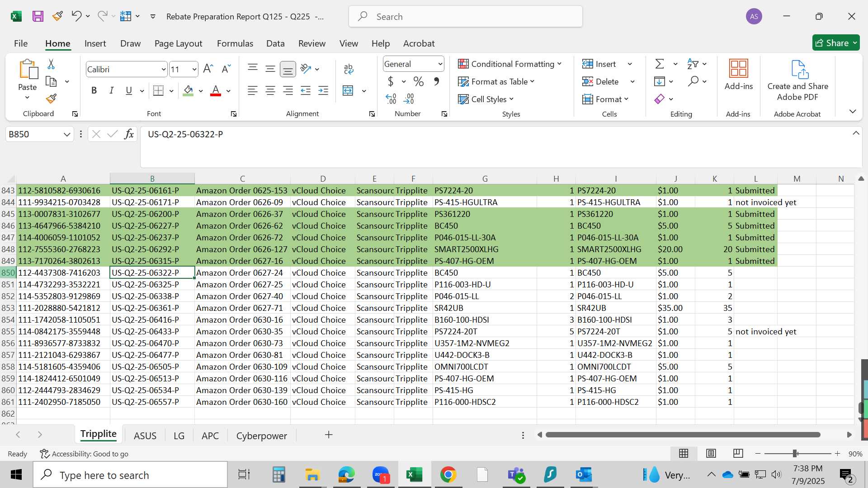The image size is (868, 488).
Task: Open the Cyberpower sheet tab
Action: [262, 436]
